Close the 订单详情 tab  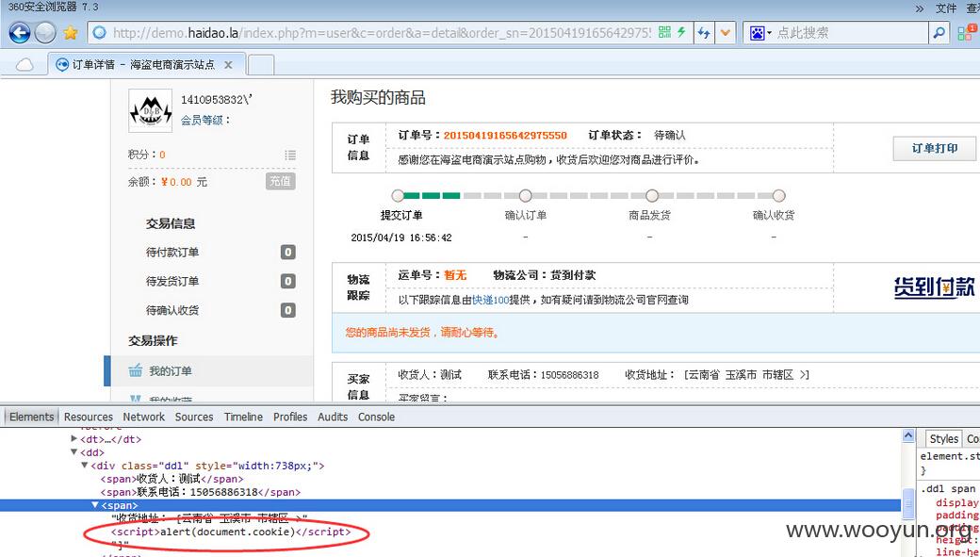(x=228, y=64)
